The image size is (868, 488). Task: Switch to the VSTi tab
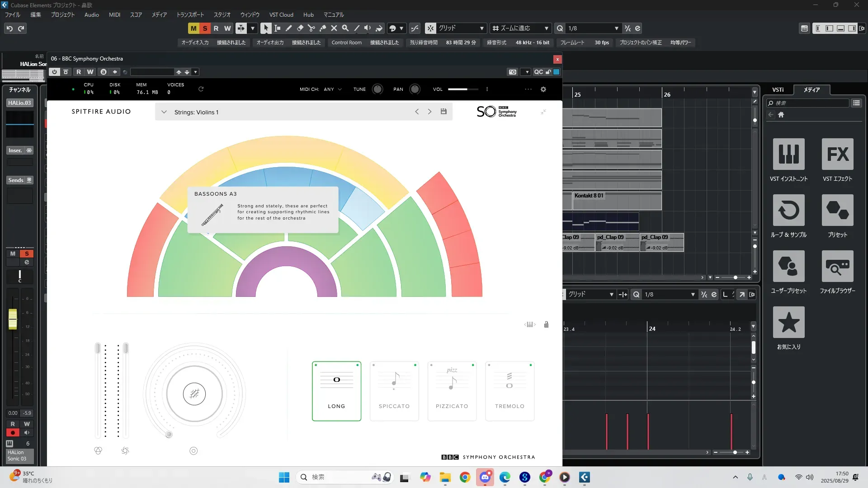pyautogui.click(x=778, y=89)
